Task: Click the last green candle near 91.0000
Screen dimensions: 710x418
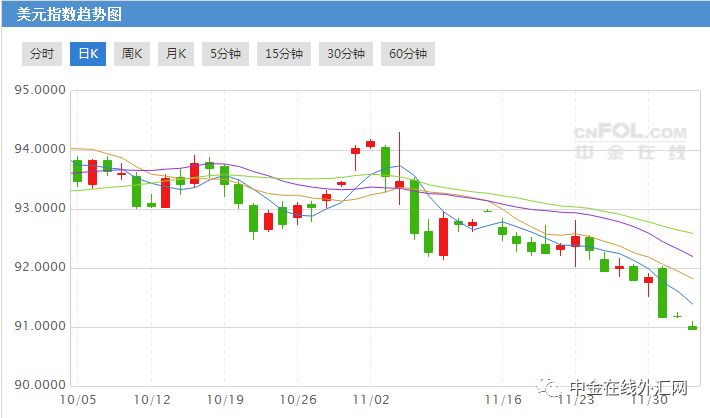Action: tap(692, 327)
